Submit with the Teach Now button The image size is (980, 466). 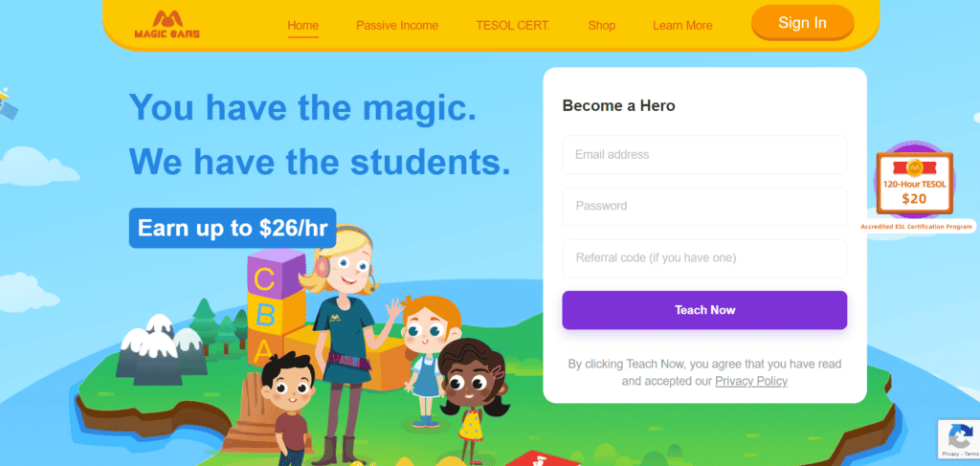pyautogui.click(x=704, y=310)
